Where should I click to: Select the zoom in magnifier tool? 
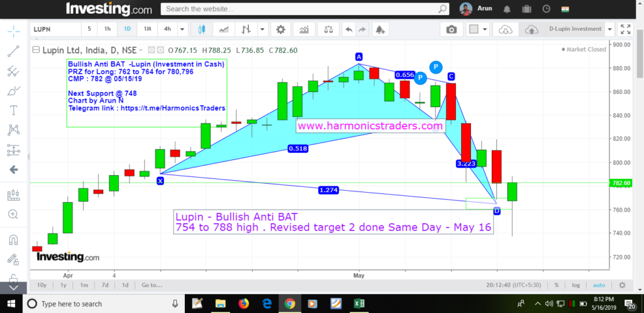(x=13, y=215)
